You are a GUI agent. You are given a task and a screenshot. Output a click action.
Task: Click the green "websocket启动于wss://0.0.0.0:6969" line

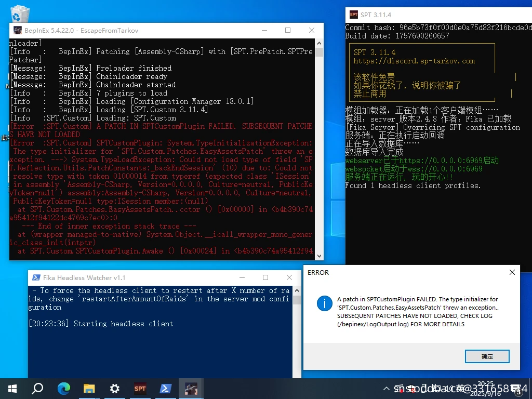[x=414, y=169]
